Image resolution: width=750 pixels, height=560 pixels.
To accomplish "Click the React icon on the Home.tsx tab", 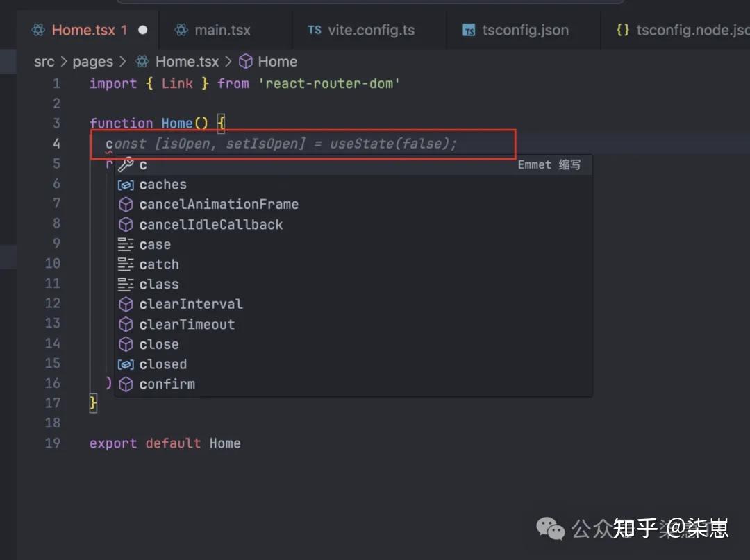I will (37, 30).
